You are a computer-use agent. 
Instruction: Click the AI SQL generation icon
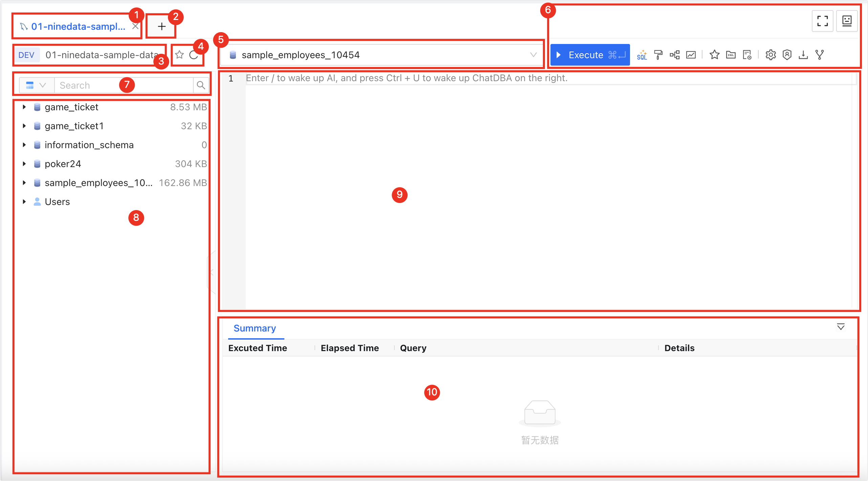coord(642,55)
